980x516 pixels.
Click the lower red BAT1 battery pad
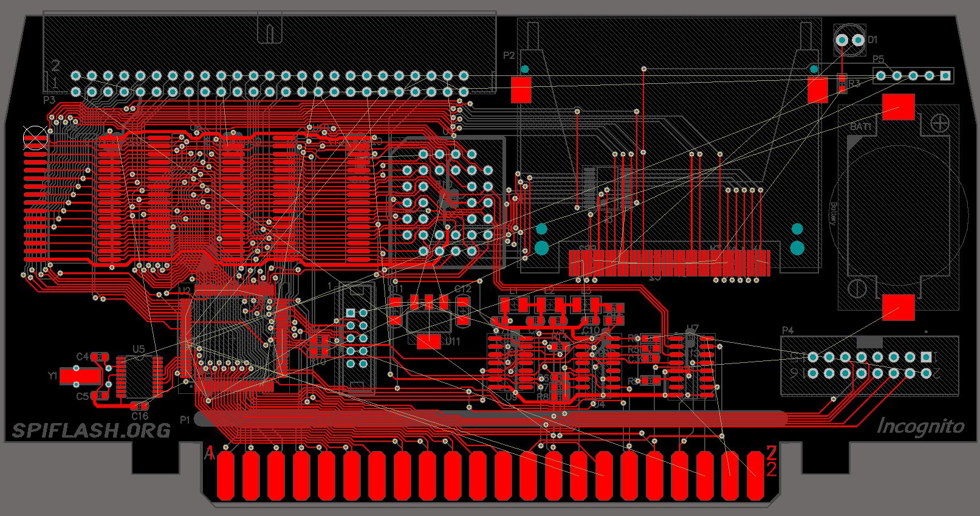(x=899, y=308)
